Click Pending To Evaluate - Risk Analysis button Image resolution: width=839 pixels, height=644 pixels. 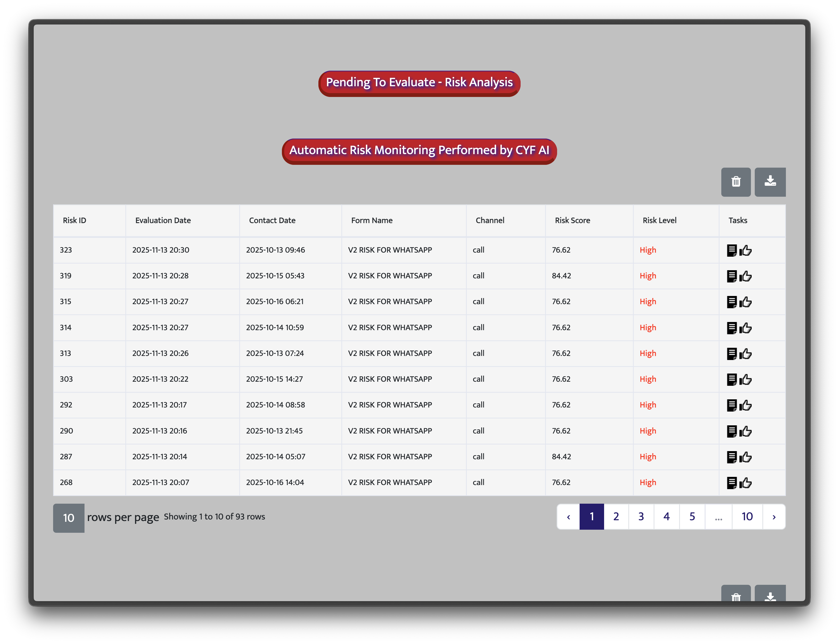[x=419, y=83]
